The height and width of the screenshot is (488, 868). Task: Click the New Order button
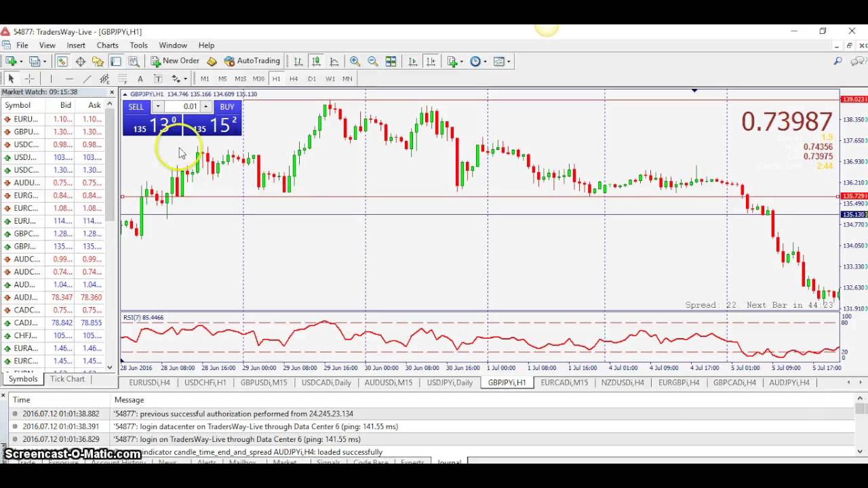point(175,61)
